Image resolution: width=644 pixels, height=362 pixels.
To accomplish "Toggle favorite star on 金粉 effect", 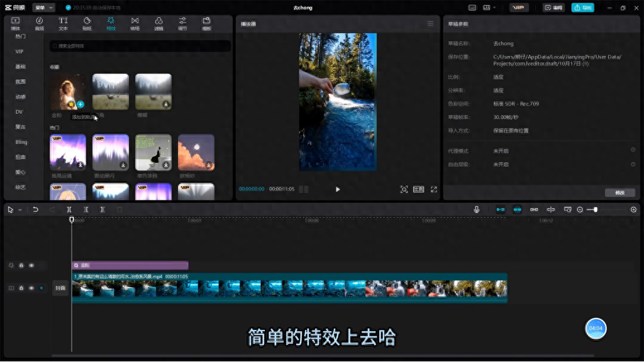I will tap(72, 104).
